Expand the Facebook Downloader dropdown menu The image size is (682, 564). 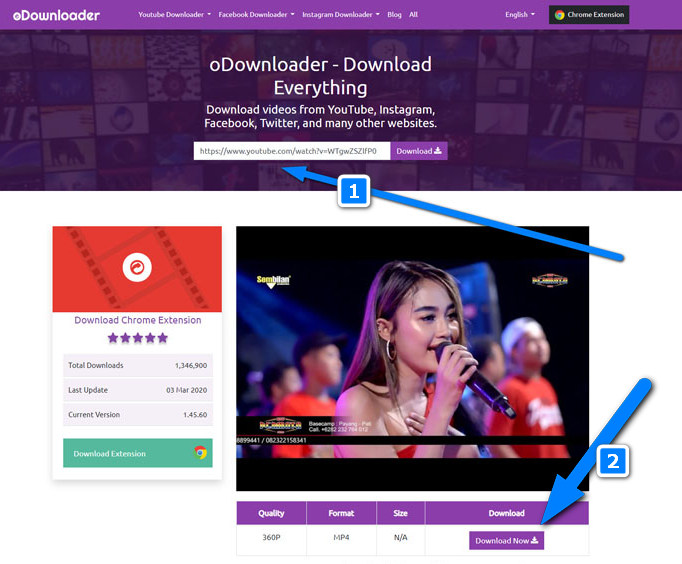[x=256, y=14]
